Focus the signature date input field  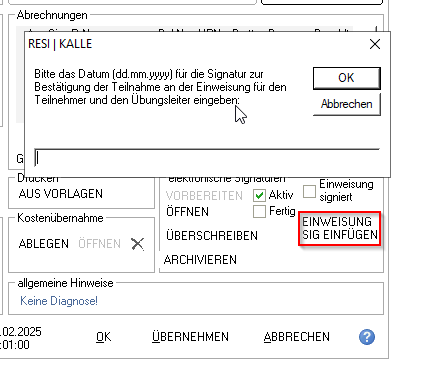[207, 158]
